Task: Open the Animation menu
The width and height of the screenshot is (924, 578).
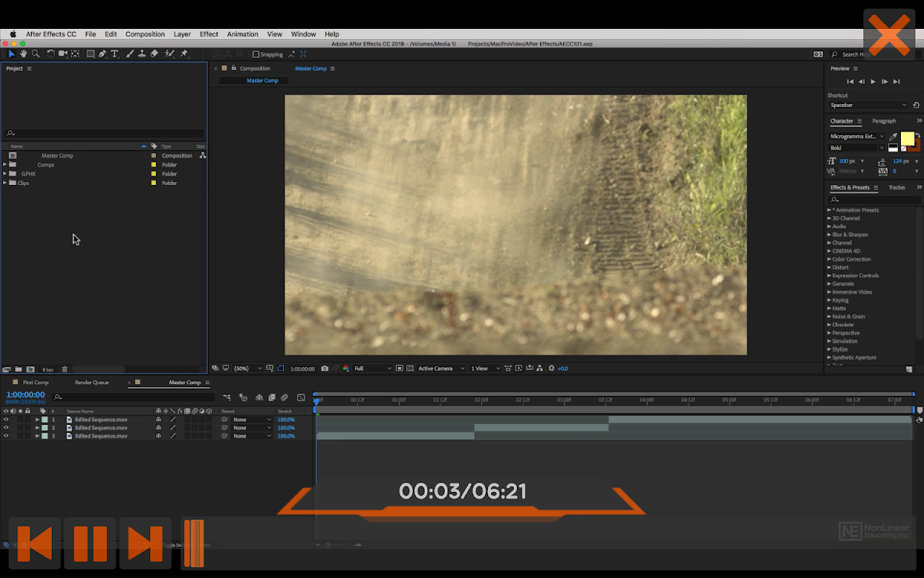Action: point(242,34)
